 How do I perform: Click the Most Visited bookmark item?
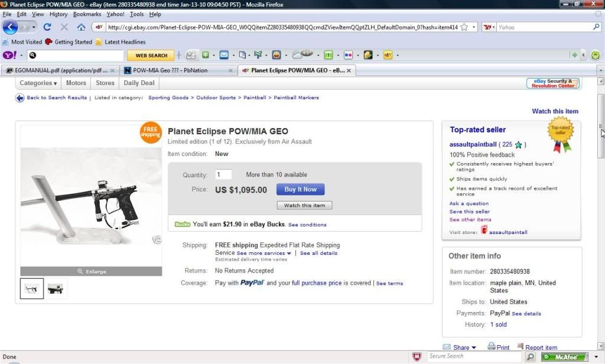tap(22, 42)
